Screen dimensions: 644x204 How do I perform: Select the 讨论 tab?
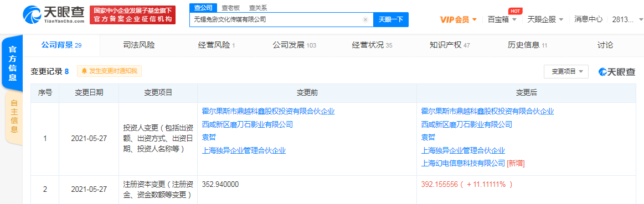(x=605, y=45)
